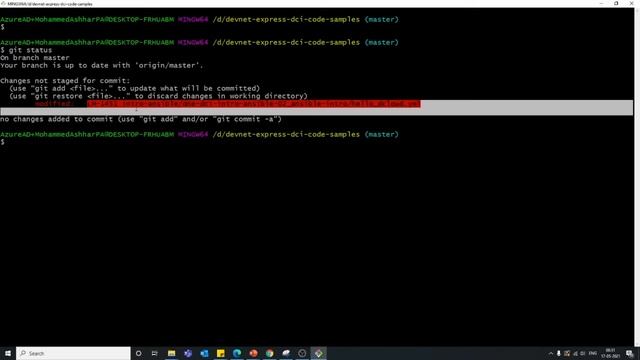This screenshot has height=360, width=640.
Task: Click the 'git restore <file>...' hint line
Action: pos(158,96)
